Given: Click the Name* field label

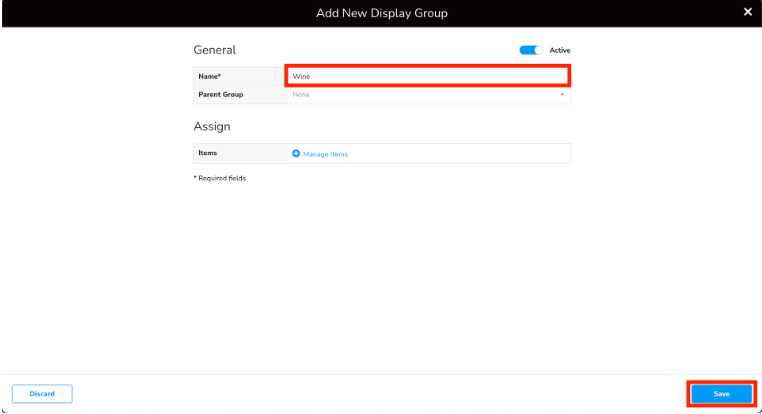Looking at the screenshot, I should 209,76.
